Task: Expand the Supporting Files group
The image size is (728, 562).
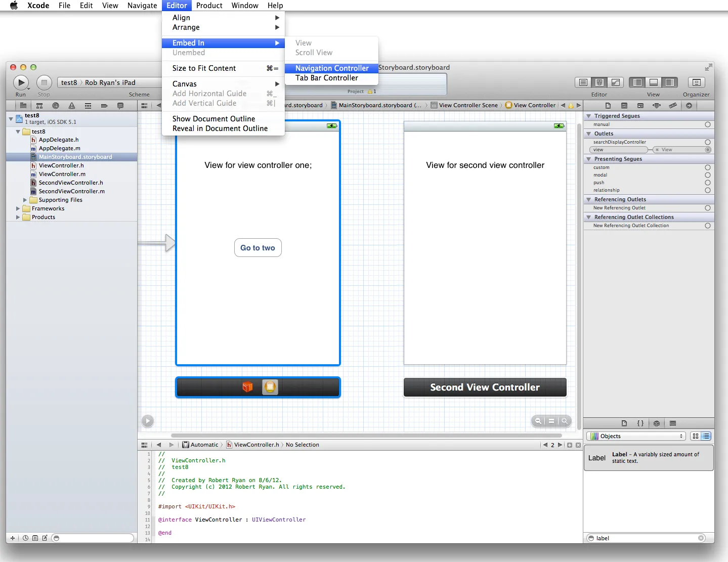Action: pos(25,200)
